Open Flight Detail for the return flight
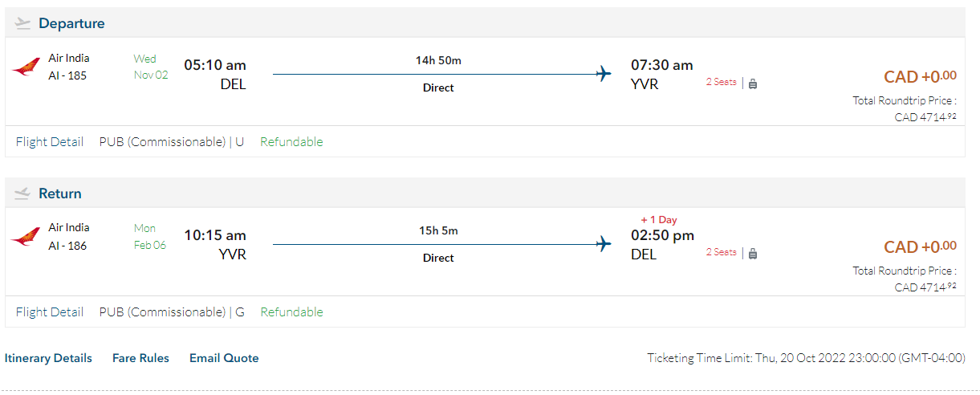The image size is (980, 395). tap(50, 312)
